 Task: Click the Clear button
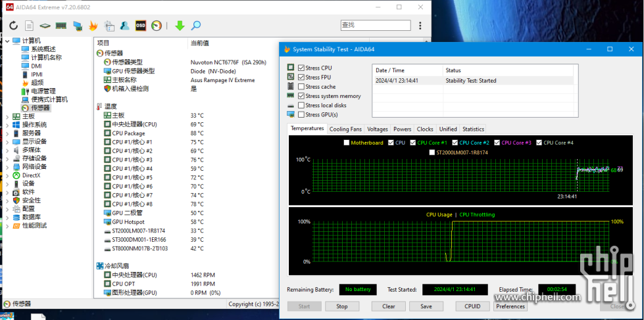click(x=389, y=306)
